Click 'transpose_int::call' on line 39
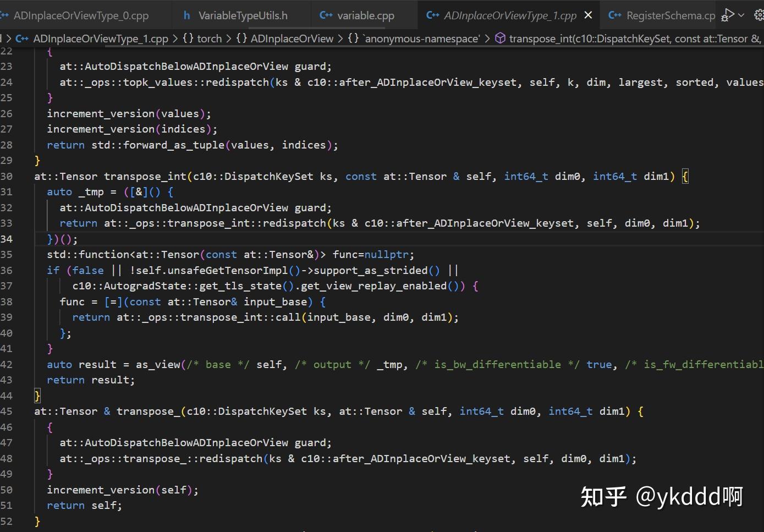 [240, 317]
